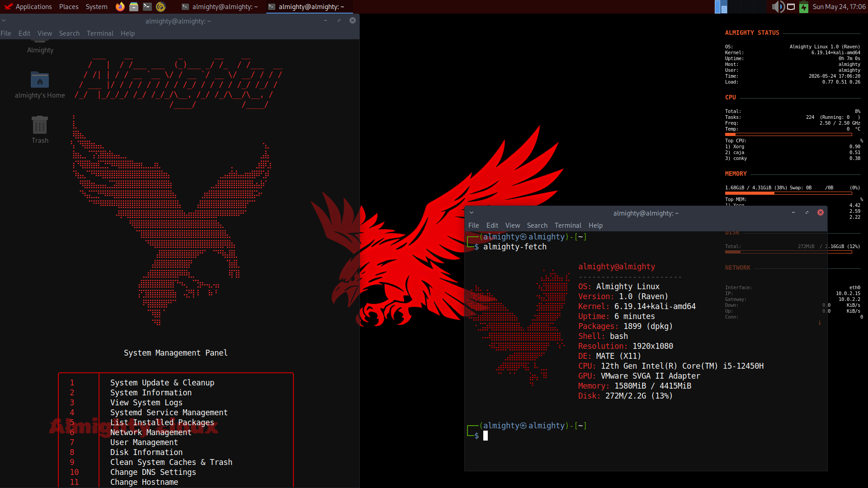Click 'System Update & Cleanup' menu line
Image resolution: width=868 pixels, height=488 pixels.
(x=162, y=383)
